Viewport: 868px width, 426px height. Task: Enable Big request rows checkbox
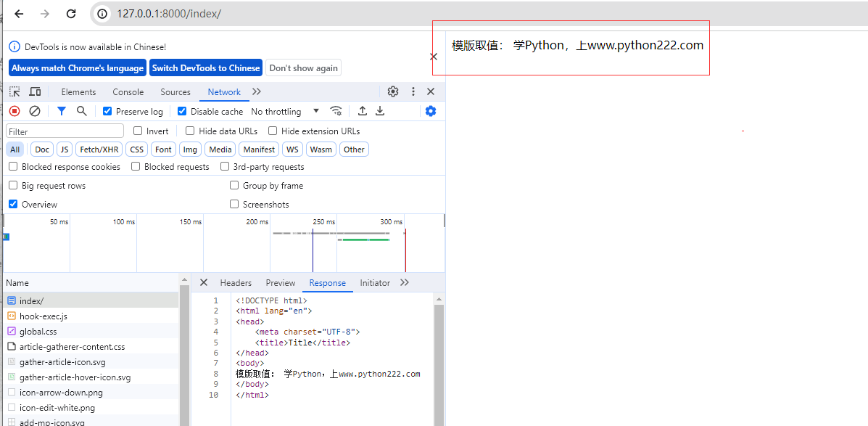[13, 186]
